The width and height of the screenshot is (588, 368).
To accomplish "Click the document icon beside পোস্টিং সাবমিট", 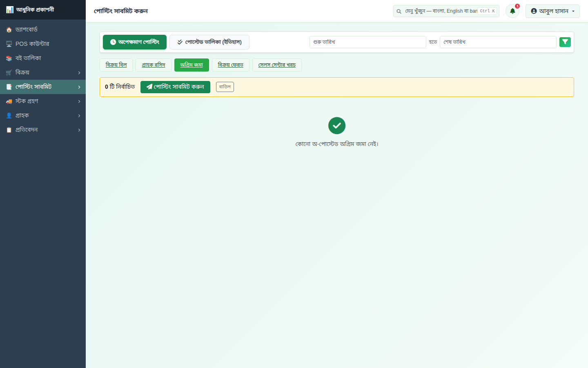I will coord(9,87).
